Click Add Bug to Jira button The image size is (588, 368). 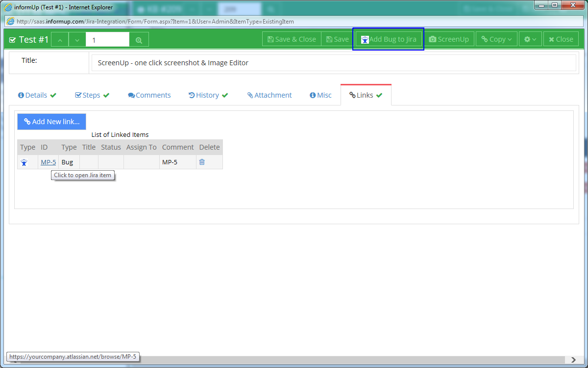coord(389,39)
